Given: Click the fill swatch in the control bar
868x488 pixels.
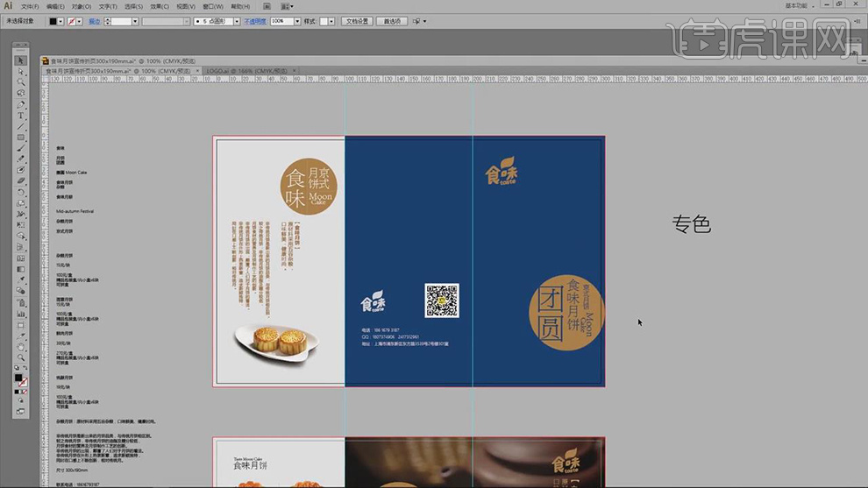Looking at the screenshot, I should pyautogui.click(x=53, y=21).
